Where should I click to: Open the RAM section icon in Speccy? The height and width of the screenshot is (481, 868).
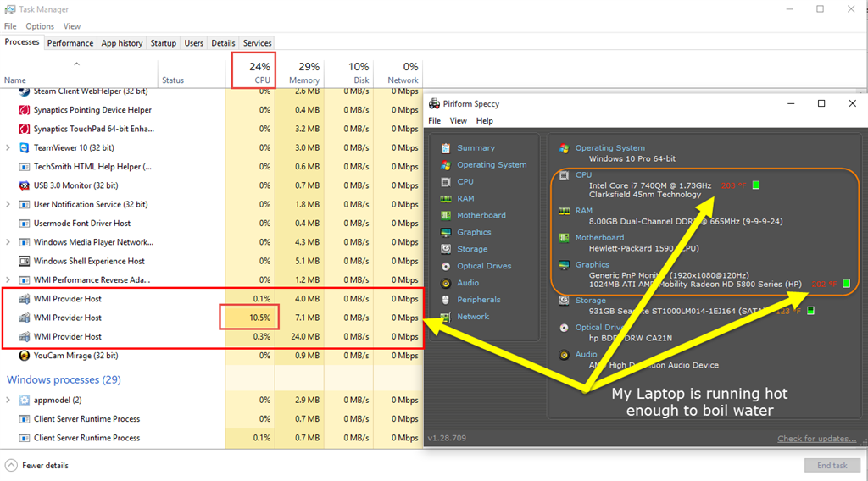tap(446, 199)
